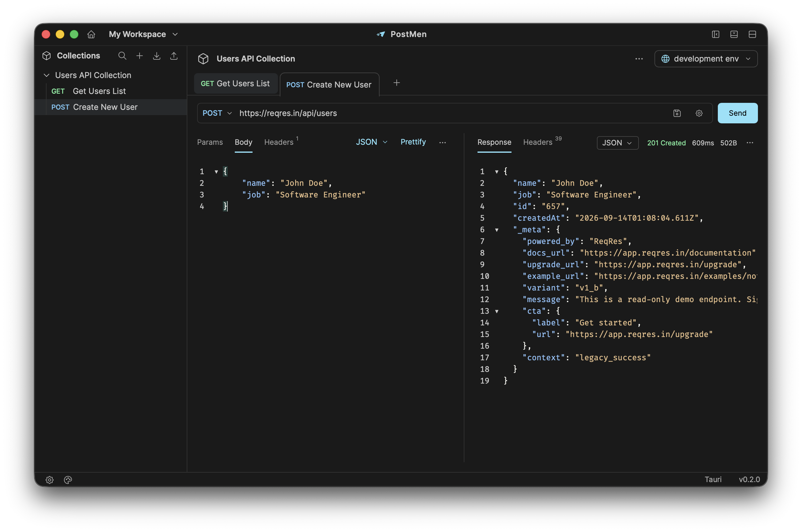Open response more options ellipsis
This screenshot has width=802, height=532.
750,143
